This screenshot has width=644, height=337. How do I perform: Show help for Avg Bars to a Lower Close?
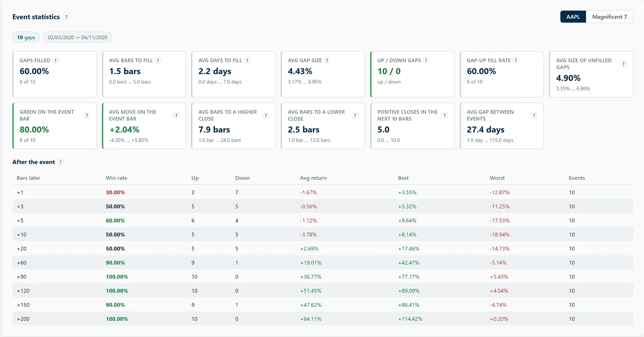click(x=355, y=115)
